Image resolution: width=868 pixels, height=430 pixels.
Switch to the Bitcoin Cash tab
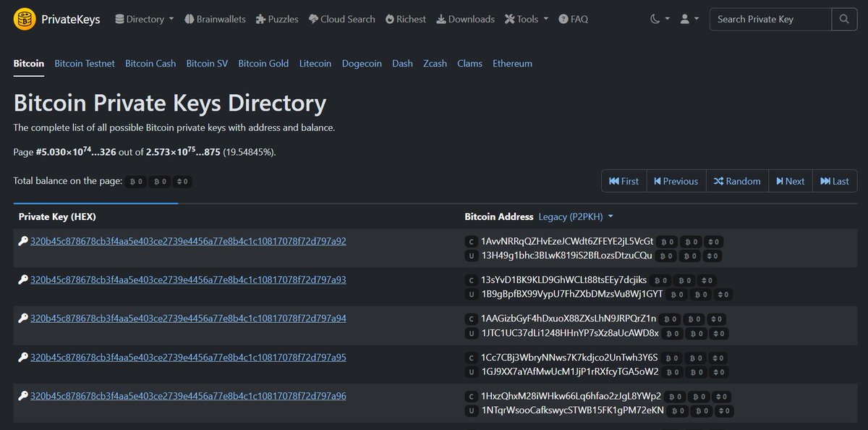click(x=150, y=64)
